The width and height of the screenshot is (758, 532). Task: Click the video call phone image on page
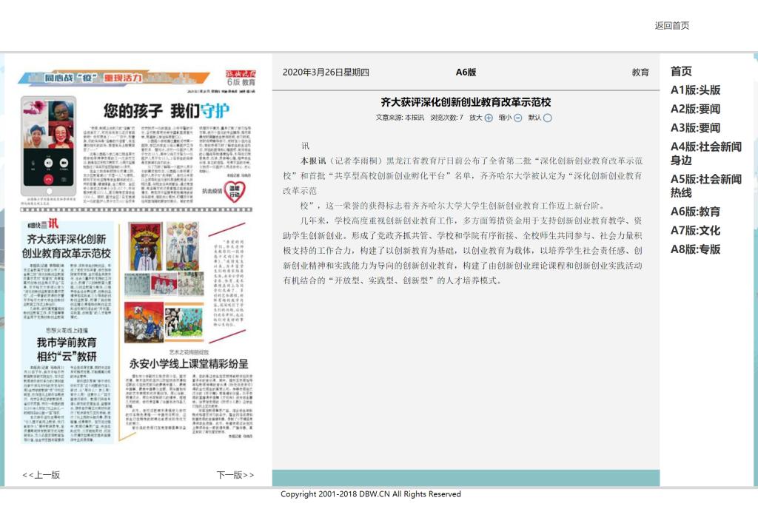click(49, 141)
